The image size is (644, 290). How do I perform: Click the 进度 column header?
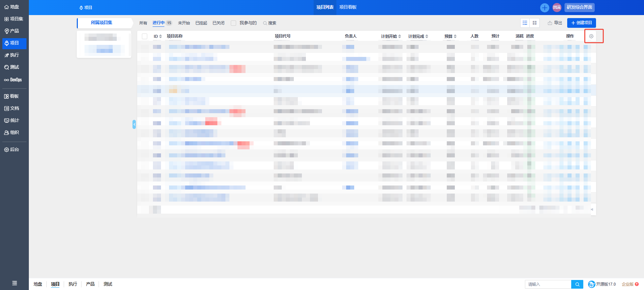tap(530, 36)
